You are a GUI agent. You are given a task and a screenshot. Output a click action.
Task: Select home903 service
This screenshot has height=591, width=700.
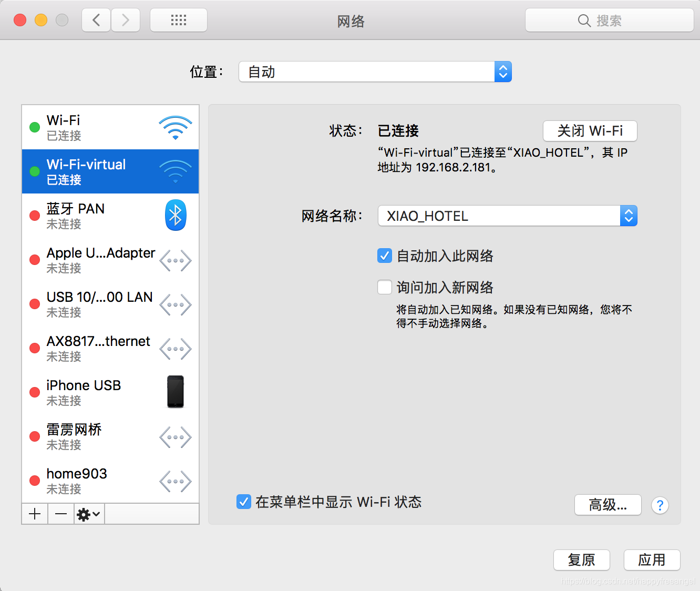click(x=110, y=481)
